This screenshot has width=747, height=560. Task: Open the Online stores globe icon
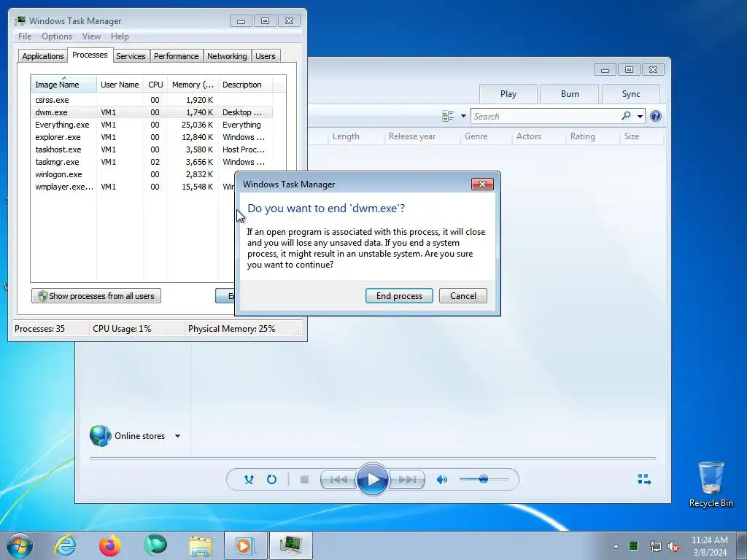tap(100, 436)
